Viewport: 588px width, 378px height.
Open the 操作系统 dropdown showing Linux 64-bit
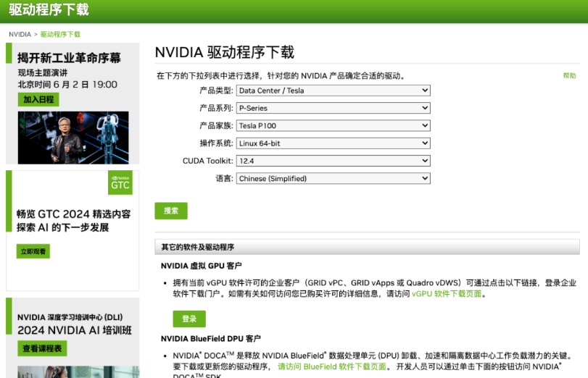click(x=333, y=143)
